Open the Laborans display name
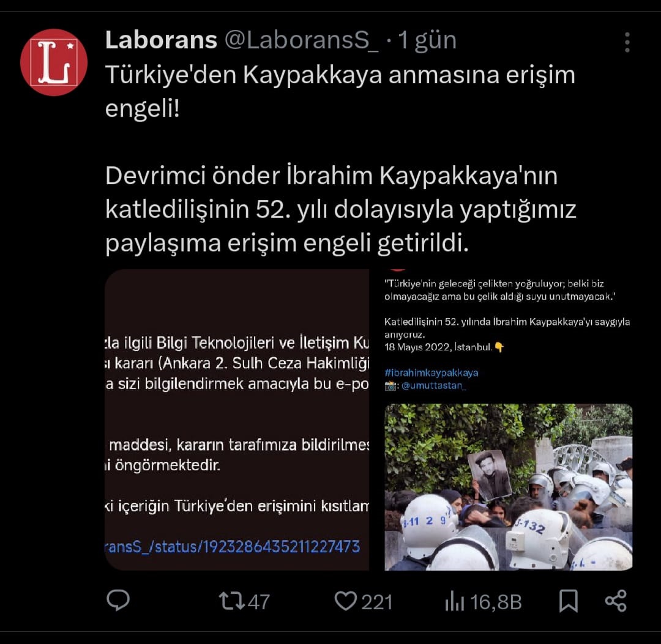The width and height of the screenshot is (661, 644). (161, 40)
